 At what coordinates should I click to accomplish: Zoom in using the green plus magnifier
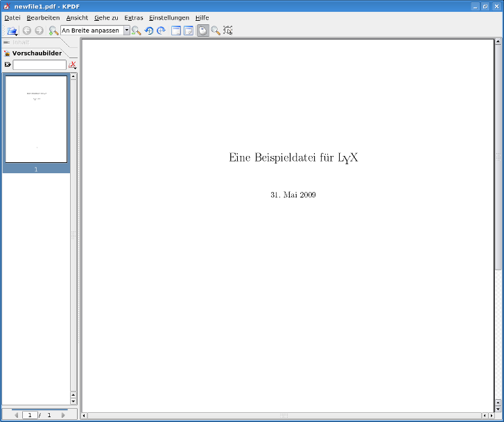click(x=53, y=30)
